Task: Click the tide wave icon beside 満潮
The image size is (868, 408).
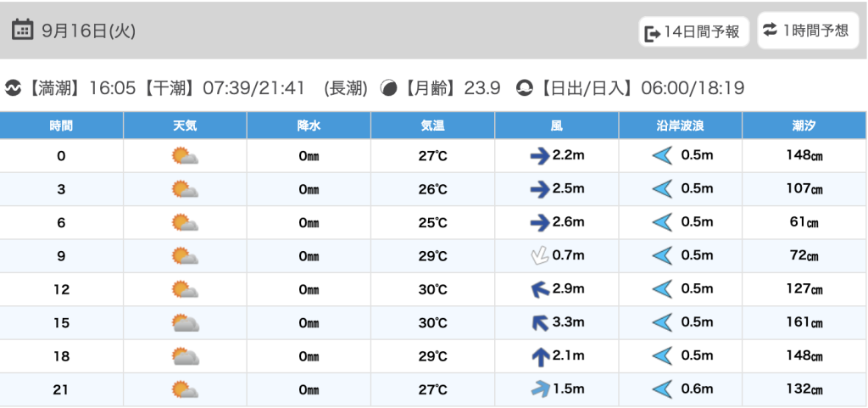Action: pos(13,87)
